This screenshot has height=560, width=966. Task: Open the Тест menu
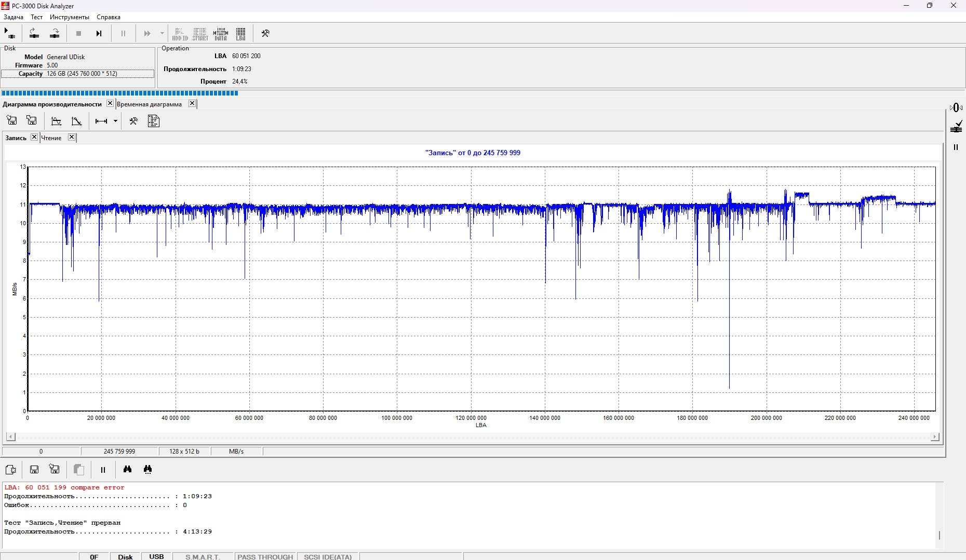coord(36,17)
